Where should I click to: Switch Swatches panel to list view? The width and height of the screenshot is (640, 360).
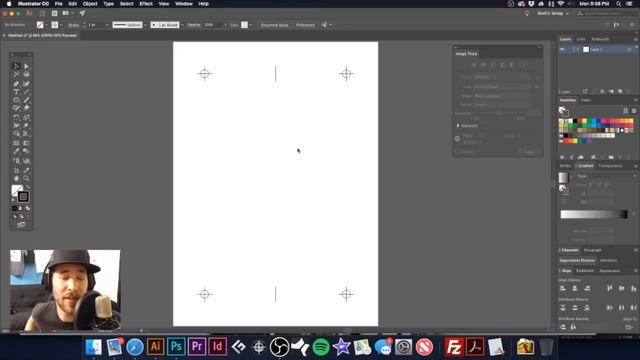tap(626, 111)
